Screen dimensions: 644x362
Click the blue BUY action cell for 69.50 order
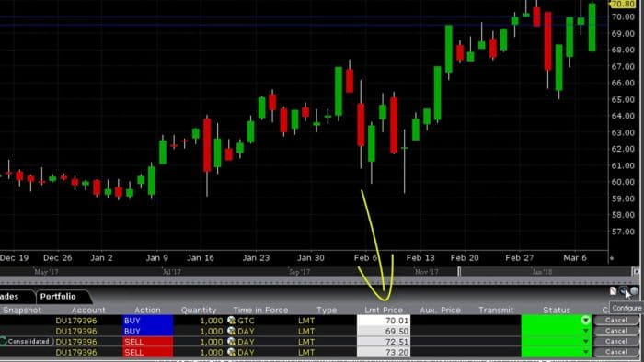(x=147, y=331)
